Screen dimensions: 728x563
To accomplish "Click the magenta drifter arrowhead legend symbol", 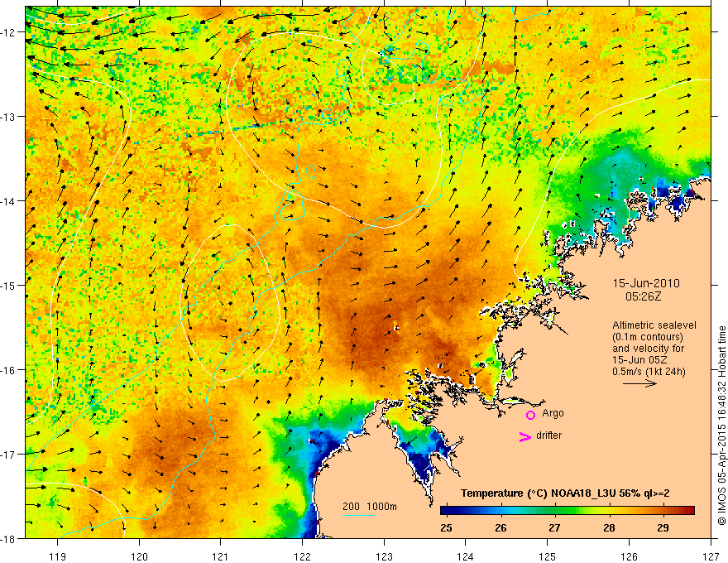I will pos(525,436).
